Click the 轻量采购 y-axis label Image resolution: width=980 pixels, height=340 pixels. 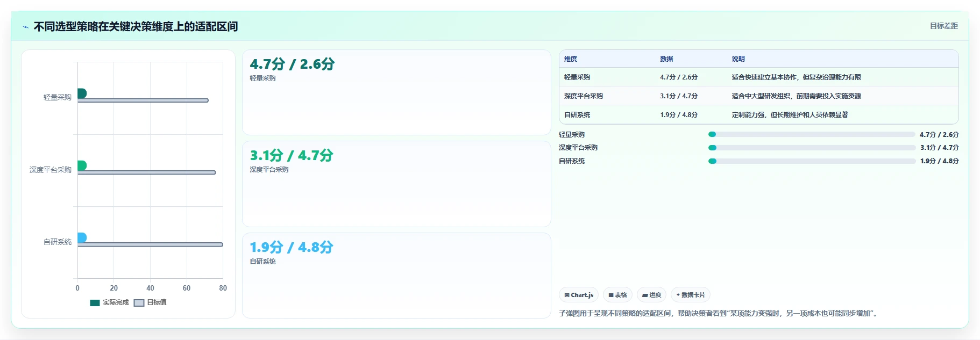click(58, 97)
